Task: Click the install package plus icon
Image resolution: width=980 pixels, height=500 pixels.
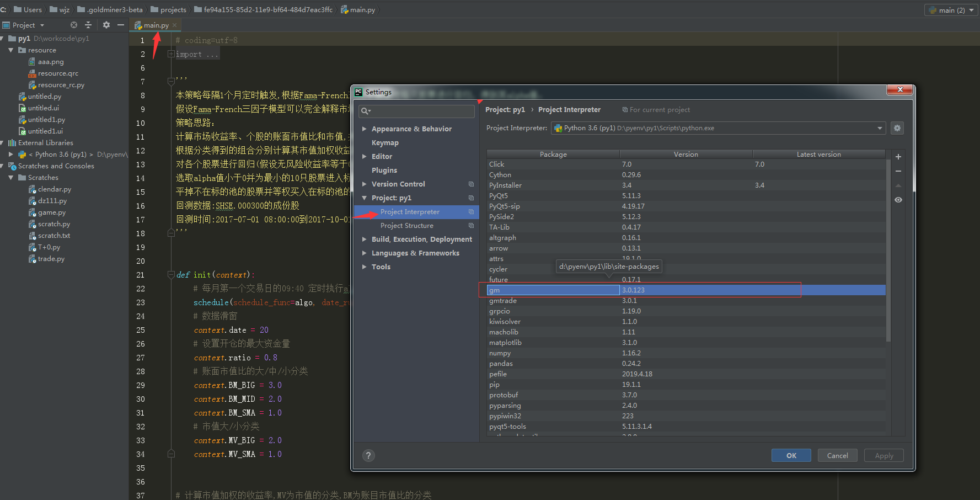Action: click(x=898, y=157)
